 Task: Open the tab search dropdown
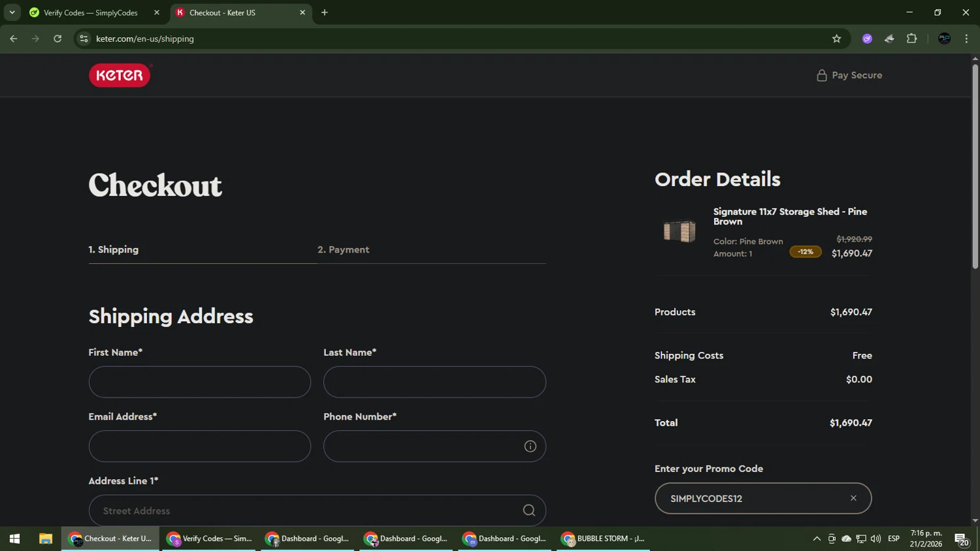[12, 12]
